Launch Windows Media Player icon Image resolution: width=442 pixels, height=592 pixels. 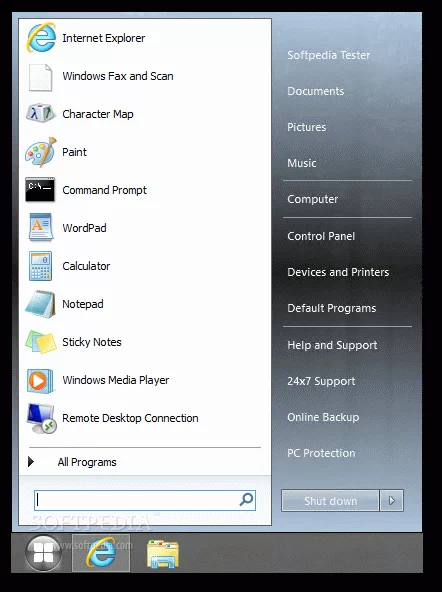click(40, 381)
